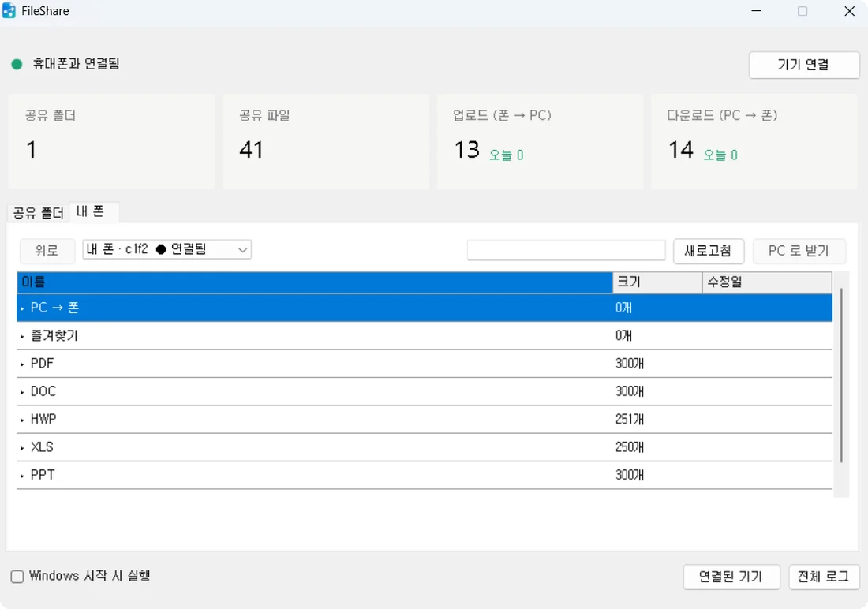Sort by the 이름 column header
The height and width of the screenshot is (609, 868).
(x=314, y=282)
